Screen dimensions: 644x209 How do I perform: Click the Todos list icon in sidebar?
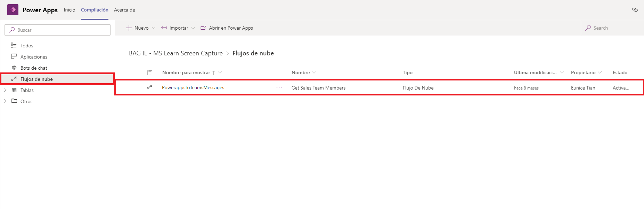point(14,45)
